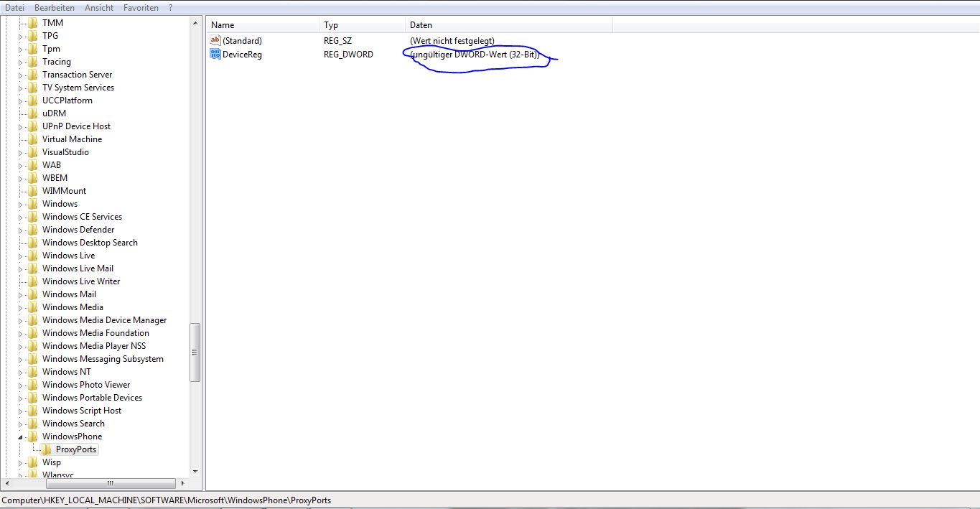Open the Favoriten menu
980x509 pixels.
(x=141, y=8)
